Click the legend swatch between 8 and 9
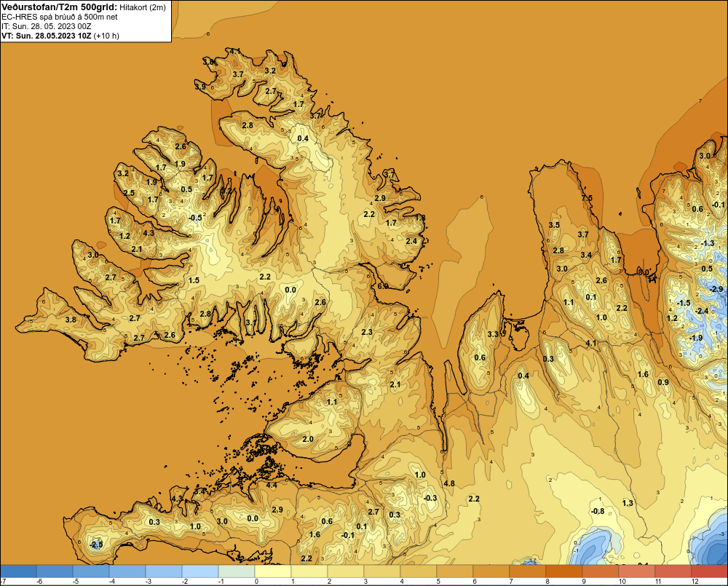728x586 pixels. coord(564,571)
